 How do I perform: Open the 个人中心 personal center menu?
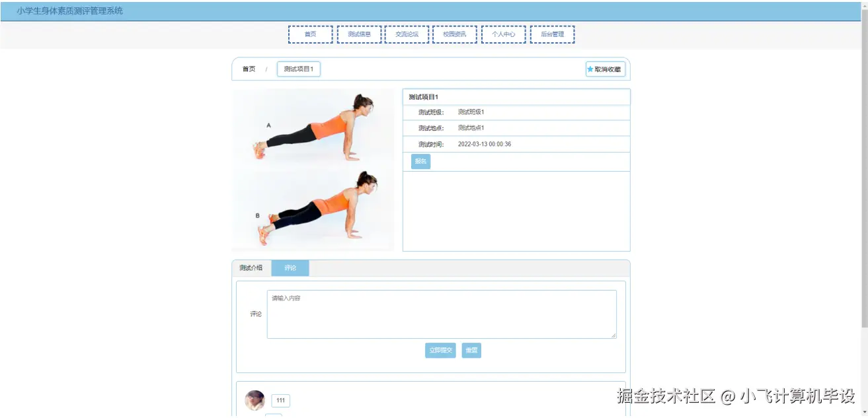tap(503, 34)
